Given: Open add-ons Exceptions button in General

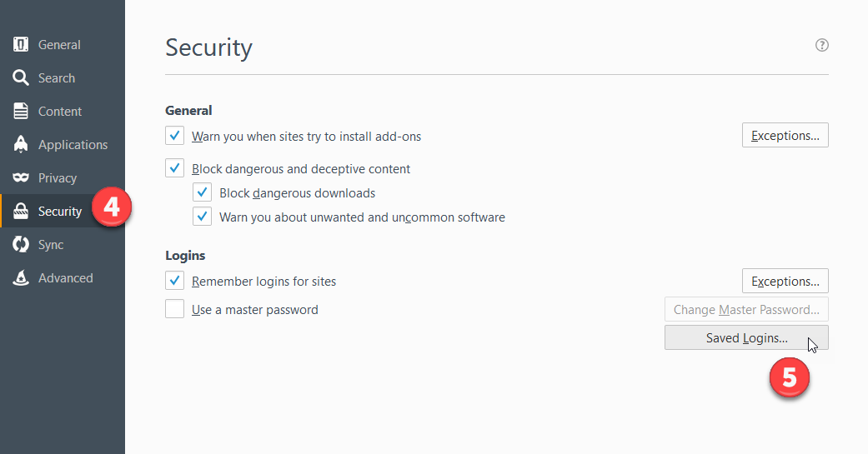Looking at the screenshot, I should pos(785,136).
